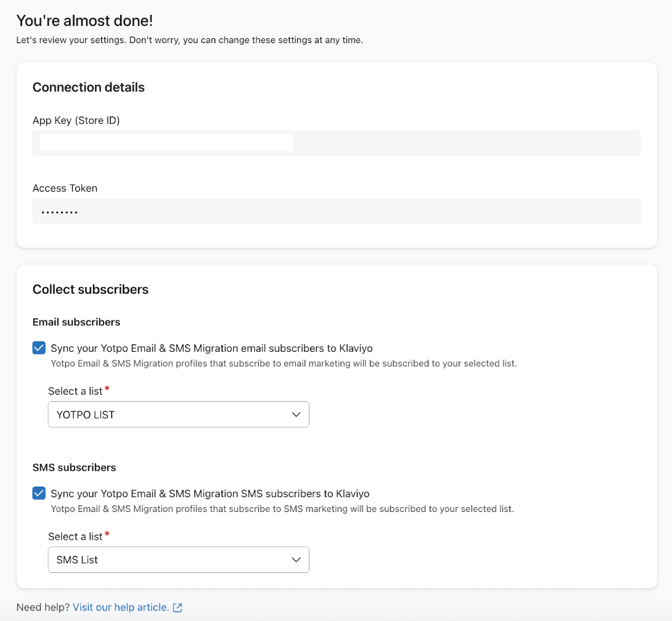Open the Visit our help article link

pyautogui.click(x=121, y=607)
